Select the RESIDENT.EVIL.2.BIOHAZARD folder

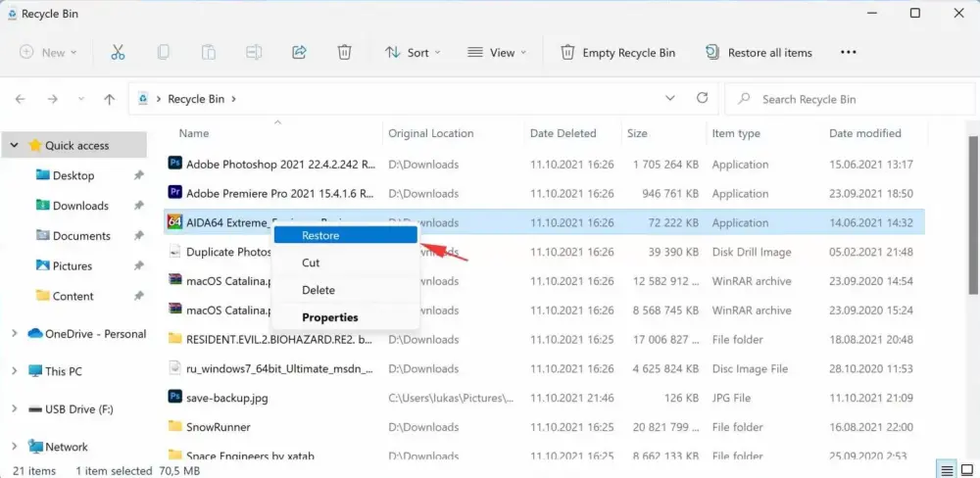pos(544,339)
